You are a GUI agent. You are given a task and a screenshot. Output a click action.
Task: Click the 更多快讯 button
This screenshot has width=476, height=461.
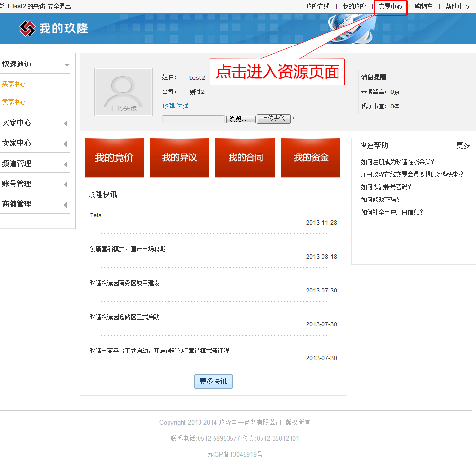point(214,381)
